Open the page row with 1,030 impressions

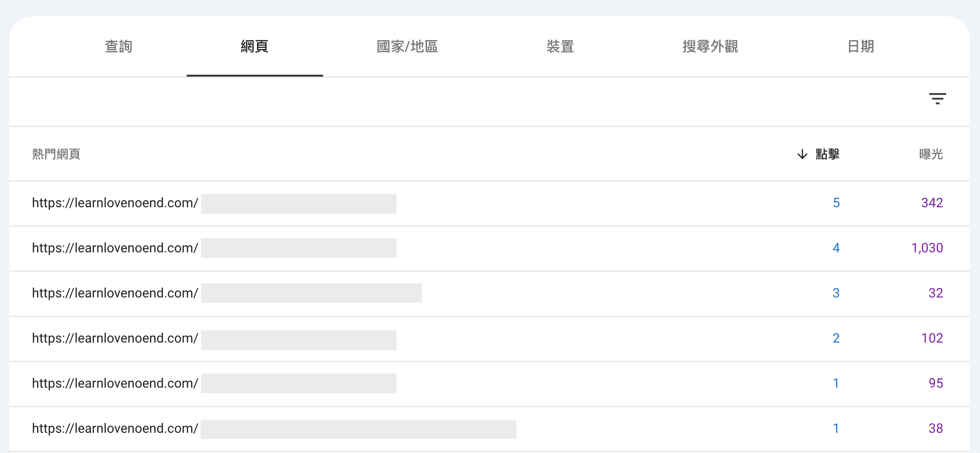point(490,249)
